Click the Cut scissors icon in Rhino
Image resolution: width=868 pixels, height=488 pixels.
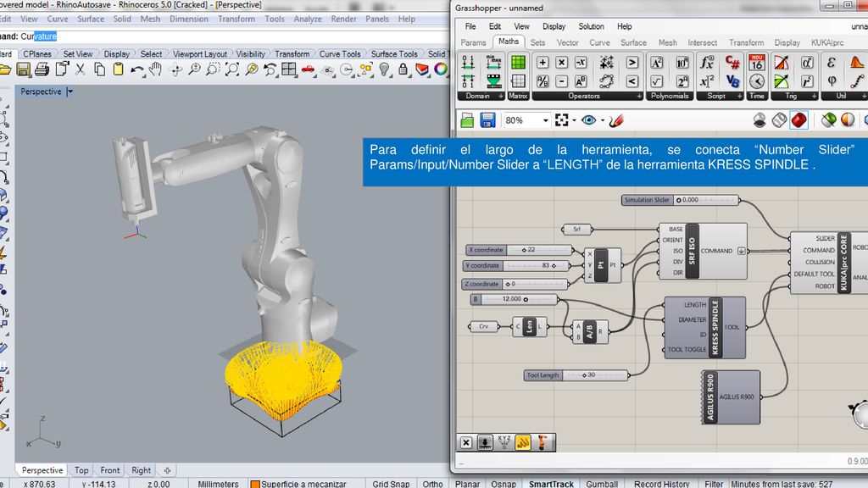(81, 69)
